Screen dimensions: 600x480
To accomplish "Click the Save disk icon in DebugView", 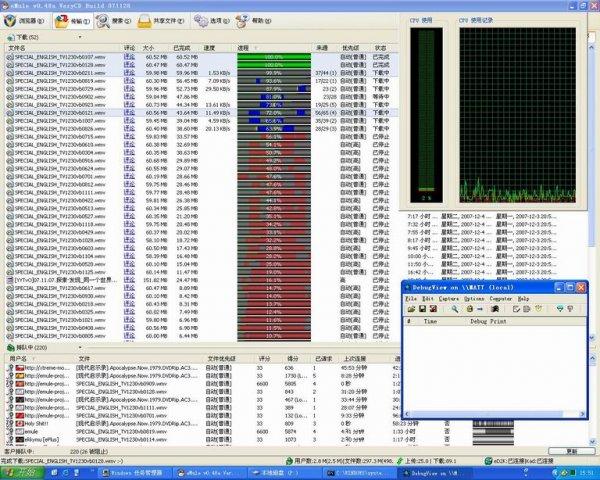I will (x=423, y=309).
